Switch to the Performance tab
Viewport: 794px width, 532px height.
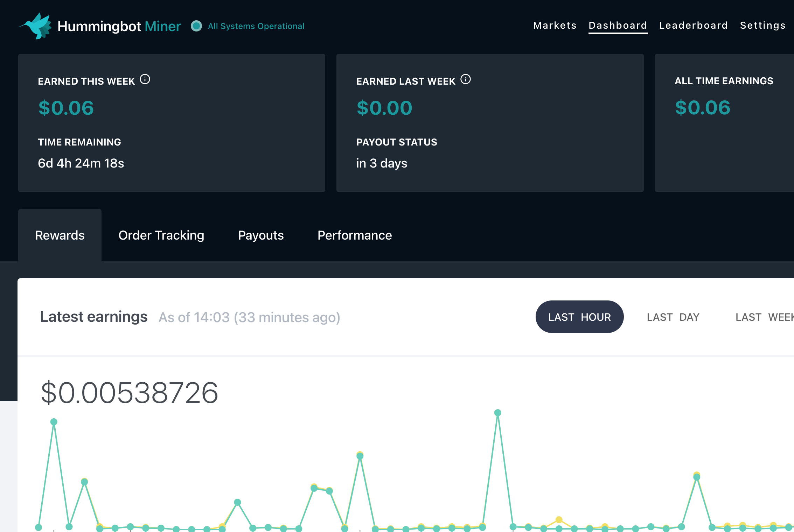point(354,235)
